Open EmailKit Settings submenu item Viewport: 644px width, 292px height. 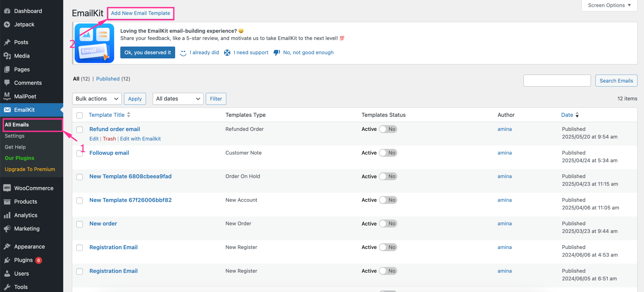pyautogui.click(x=15, y=136)
